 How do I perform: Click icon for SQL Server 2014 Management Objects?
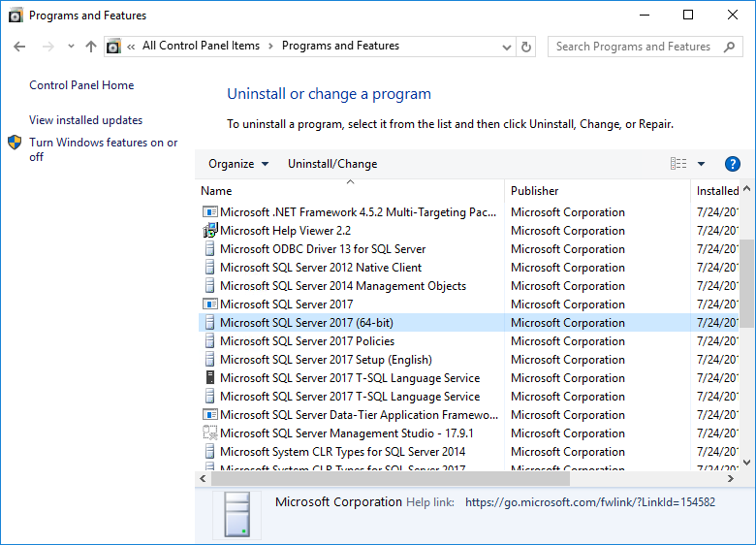209,285
